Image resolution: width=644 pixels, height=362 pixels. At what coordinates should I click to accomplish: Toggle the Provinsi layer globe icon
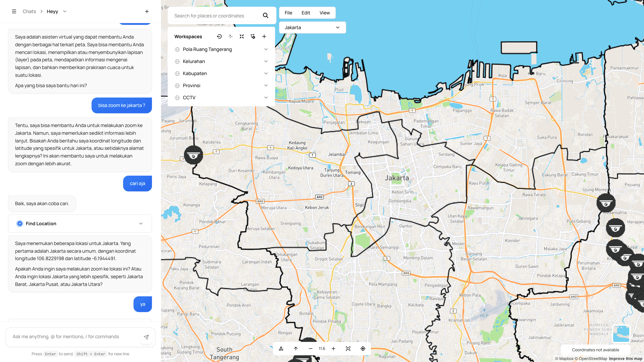(177, 85)
